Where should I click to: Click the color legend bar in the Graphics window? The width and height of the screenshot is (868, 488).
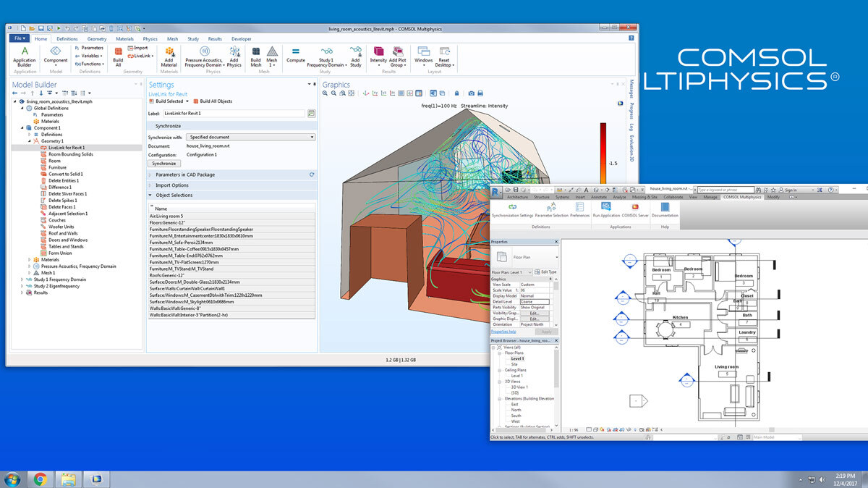pyautogui.click(x=603, y=152)
